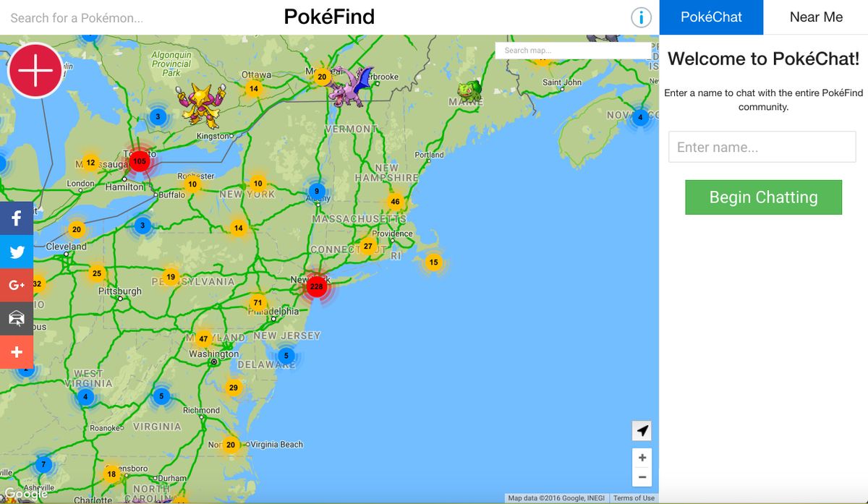Viewport: 868px width, 504px height.
Task: Expand the 46 marker cluster in Massachusetts
Action: (x=395, y=201)
